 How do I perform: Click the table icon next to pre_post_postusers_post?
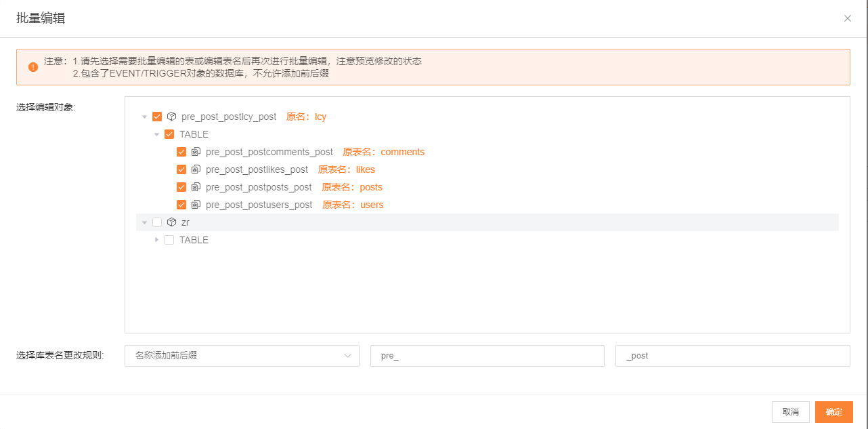[196, 205]
